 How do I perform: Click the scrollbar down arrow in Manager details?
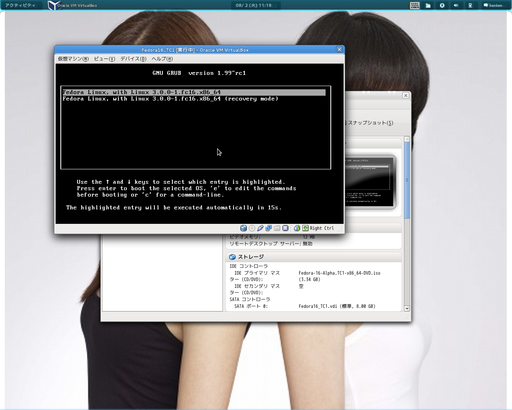click(407, 309)
